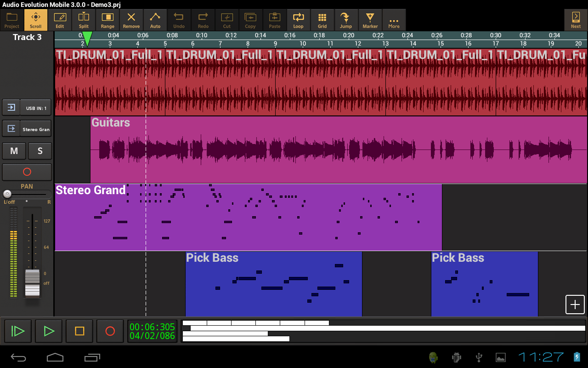Expand the More toolbar options
The height and width of the screenshot is (368, 588).
[394, 20]
